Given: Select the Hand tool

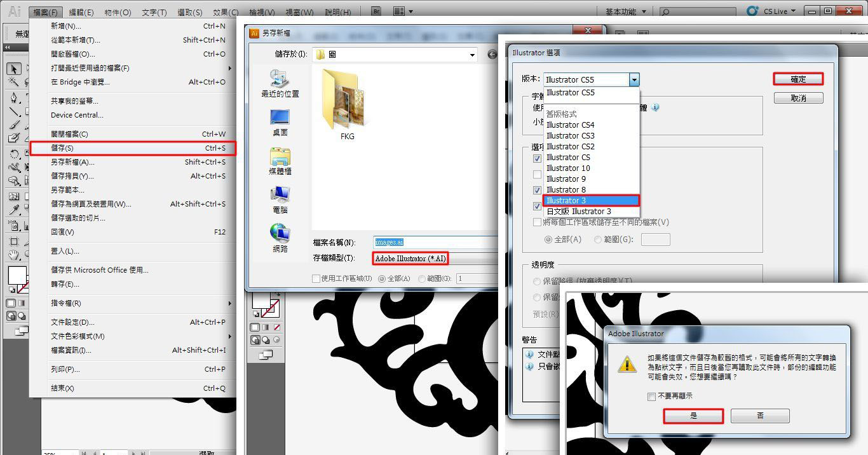Looking at the screenshot, I should (14, 255).
